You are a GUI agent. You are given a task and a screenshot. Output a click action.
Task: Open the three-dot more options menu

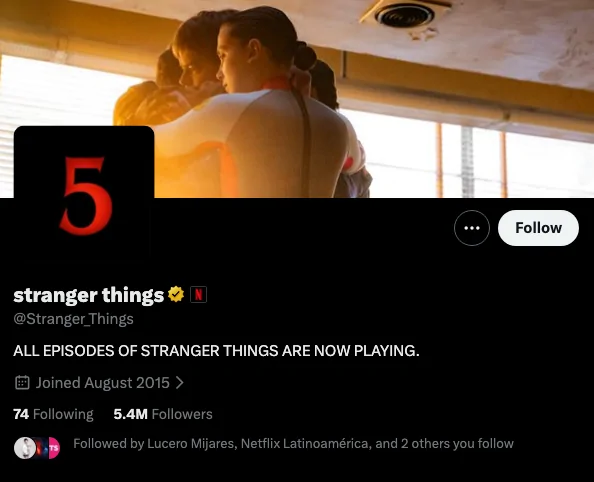point(472,228)
